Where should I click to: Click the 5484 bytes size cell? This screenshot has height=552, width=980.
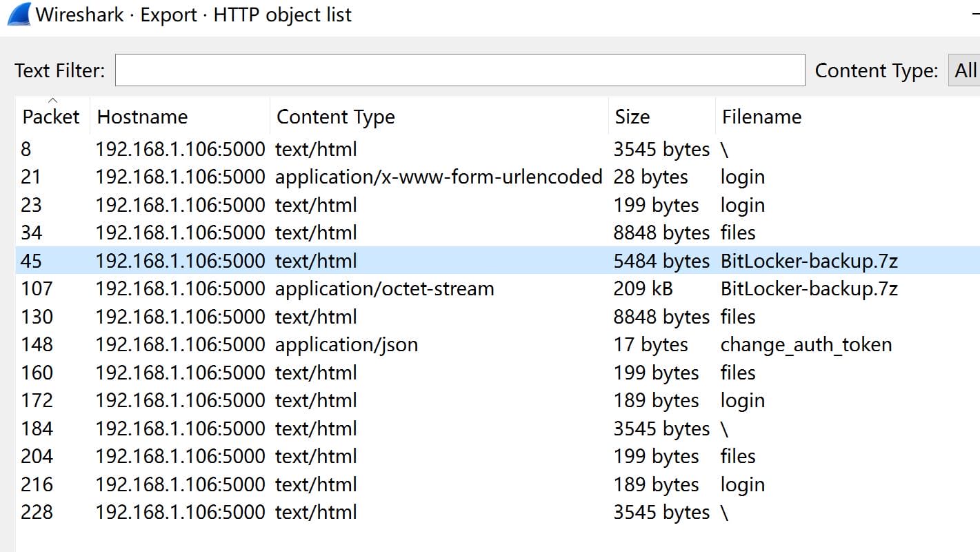click(x=661, y=261)
